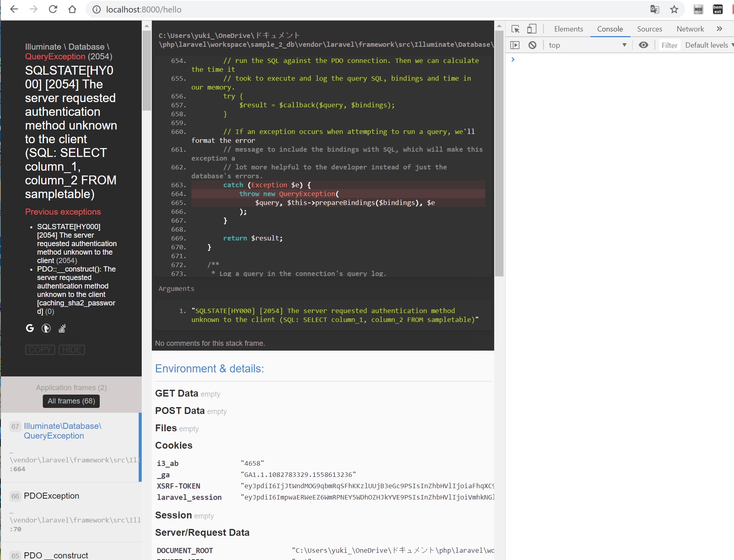Click the console Filter input field
Screen dimensions: 734x560
669,45
